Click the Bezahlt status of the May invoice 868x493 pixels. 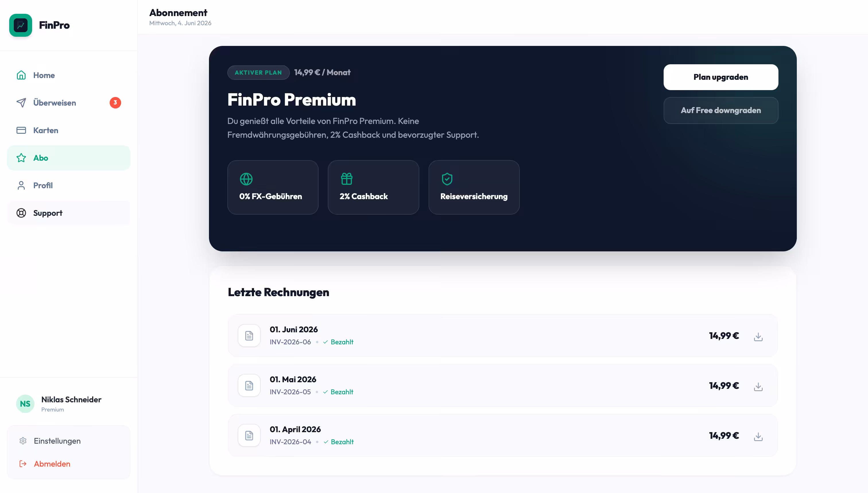point(338,392)
